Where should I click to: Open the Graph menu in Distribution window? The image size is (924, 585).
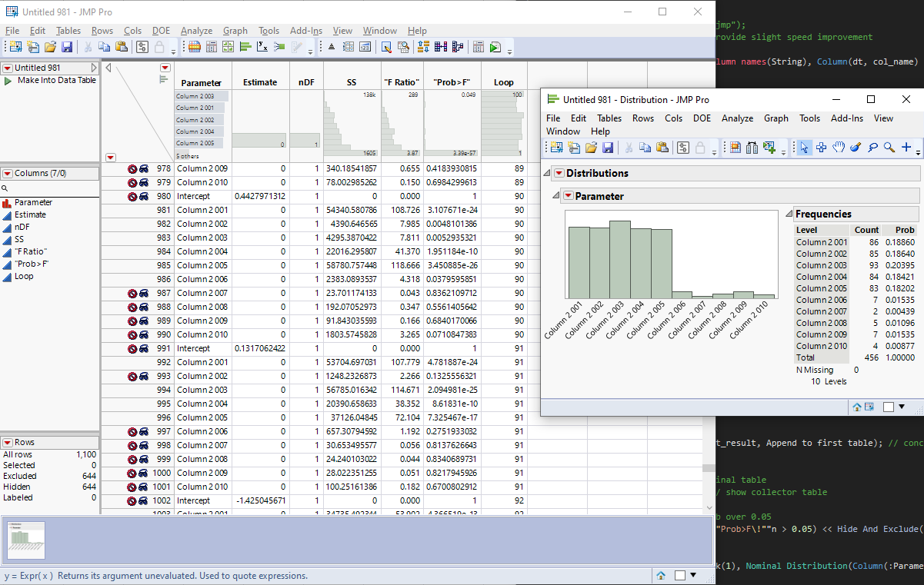[x=776, y=118]
